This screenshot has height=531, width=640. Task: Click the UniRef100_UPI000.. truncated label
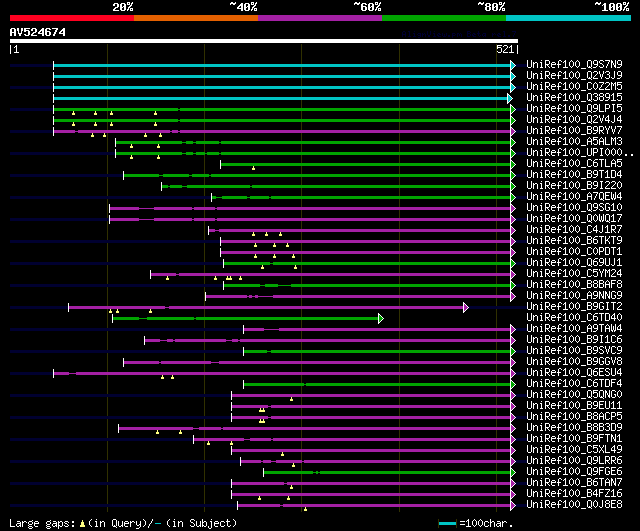tap(580, 153)
